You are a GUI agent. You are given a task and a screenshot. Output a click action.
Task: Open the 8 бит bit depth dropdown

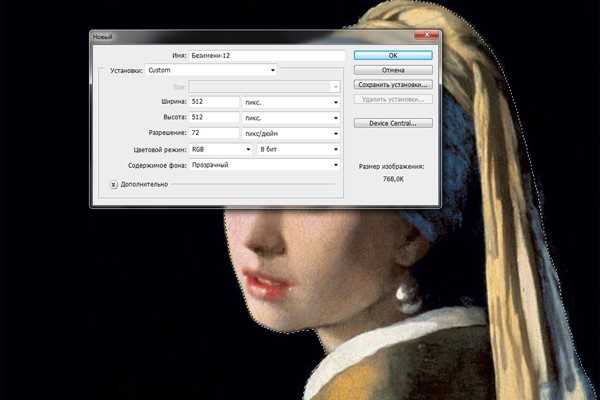coord(299,149)
